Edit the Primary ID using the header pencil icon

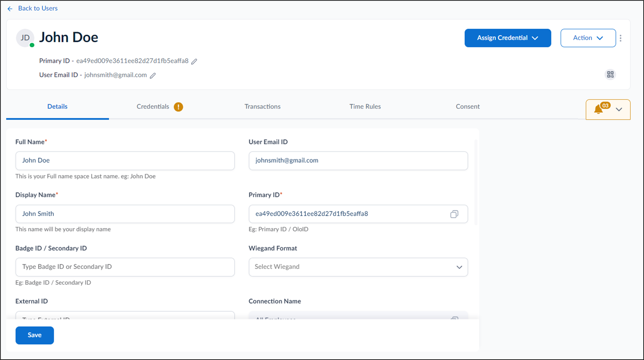194,61
